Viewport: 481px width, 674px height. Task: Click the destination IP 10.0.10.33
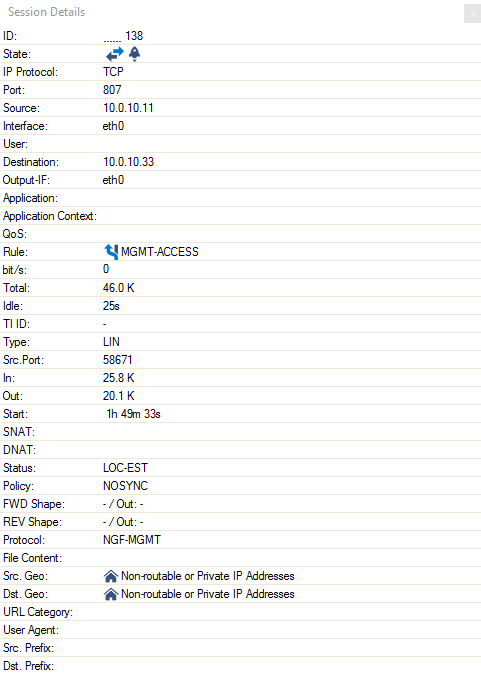[x=128, y=162]
